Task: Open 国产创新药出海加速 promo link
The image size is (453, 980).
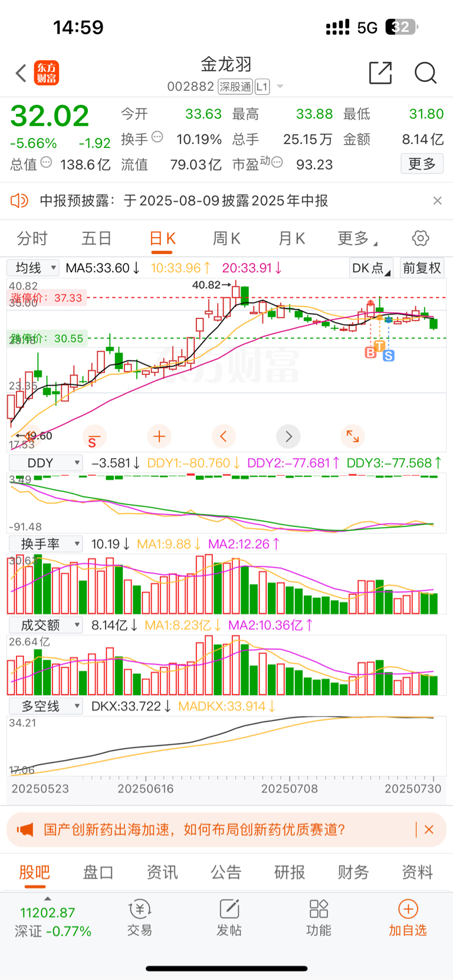Action: (194, 830)
